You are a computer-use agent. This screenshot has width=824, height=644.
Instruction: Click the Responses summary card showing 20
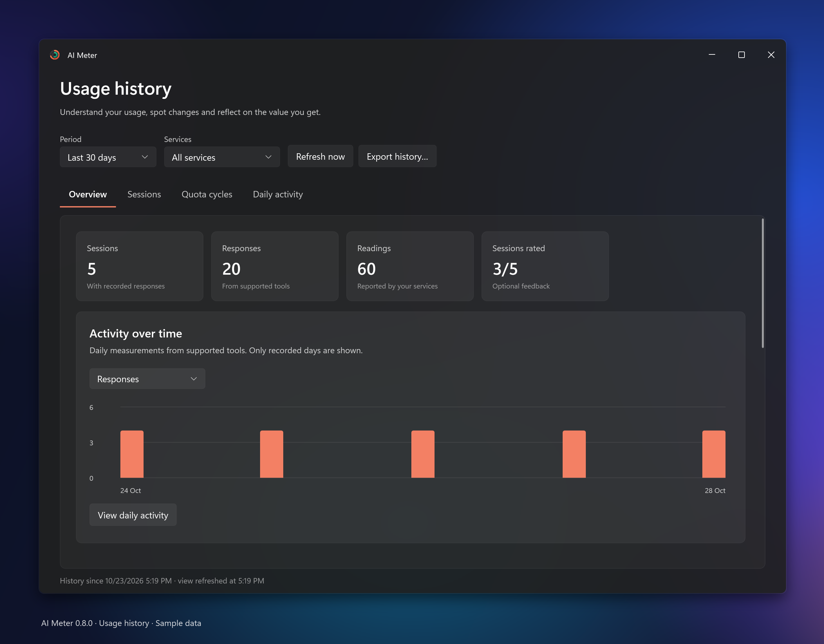pos(275,266)
